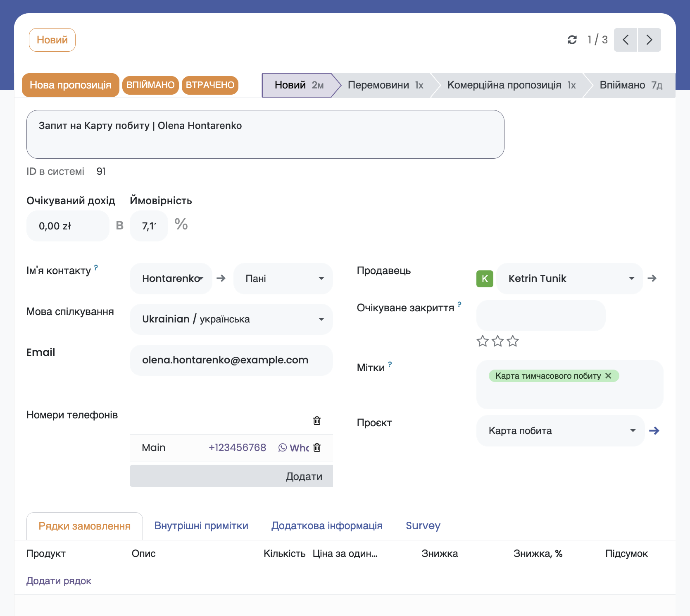Set priority to first star

[x=483, y=341]
